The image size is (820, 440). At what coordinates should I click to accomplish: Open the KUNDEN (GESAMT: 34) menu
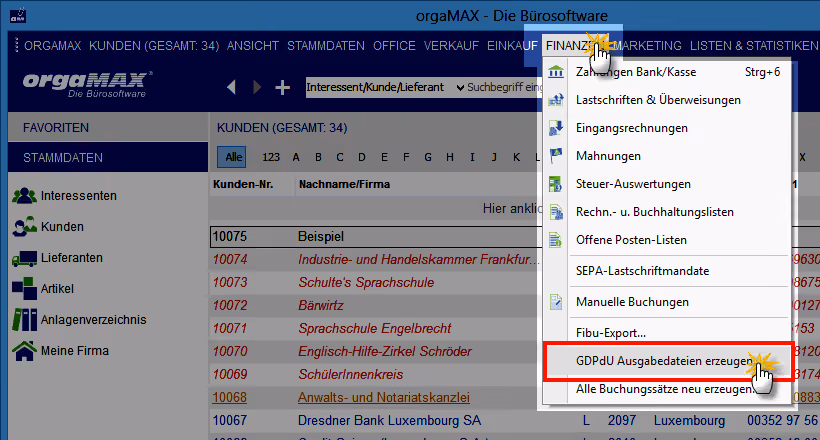154,46
